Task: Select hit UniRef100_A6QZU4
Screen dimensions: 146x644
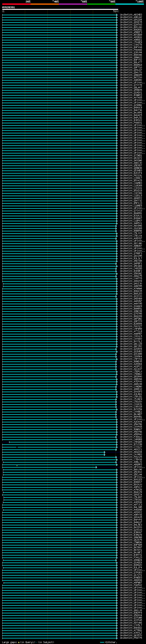Action: point(131,452)
